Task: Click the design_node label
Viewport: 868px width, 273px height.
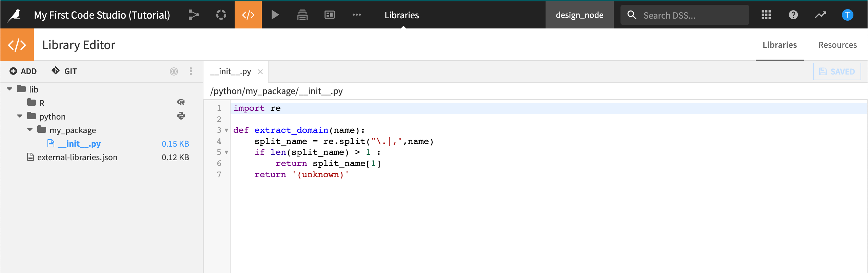Action: (x=579, y=15)
